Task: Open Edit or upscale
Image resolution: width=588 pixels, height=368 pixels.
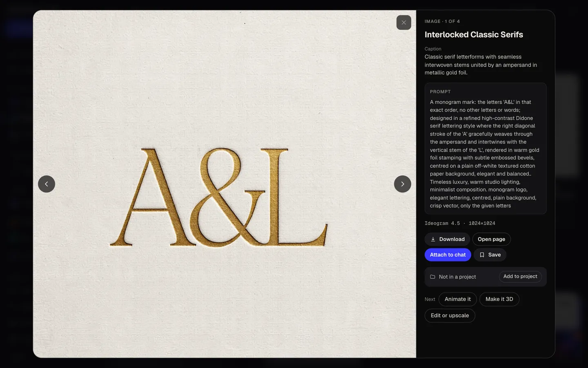Action: [450, 316]
